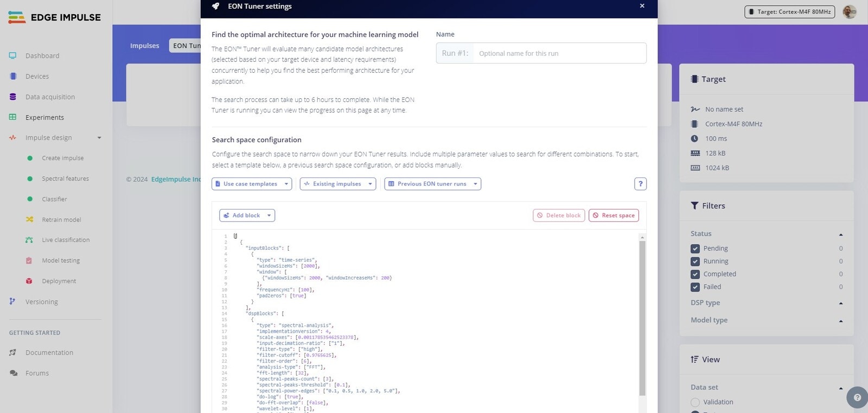Click the Edge Impulse logo
868x413 pixels.
tap(55, 17)
